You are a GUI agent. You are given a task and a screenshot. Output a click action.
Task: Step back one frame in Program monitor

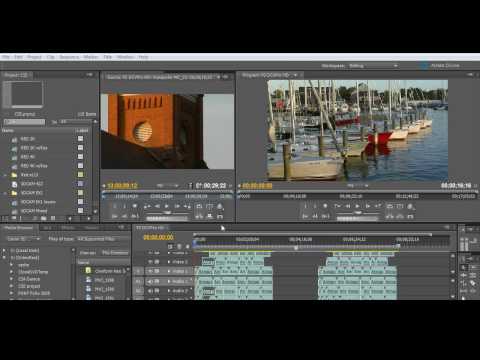(x=347, y=206)
